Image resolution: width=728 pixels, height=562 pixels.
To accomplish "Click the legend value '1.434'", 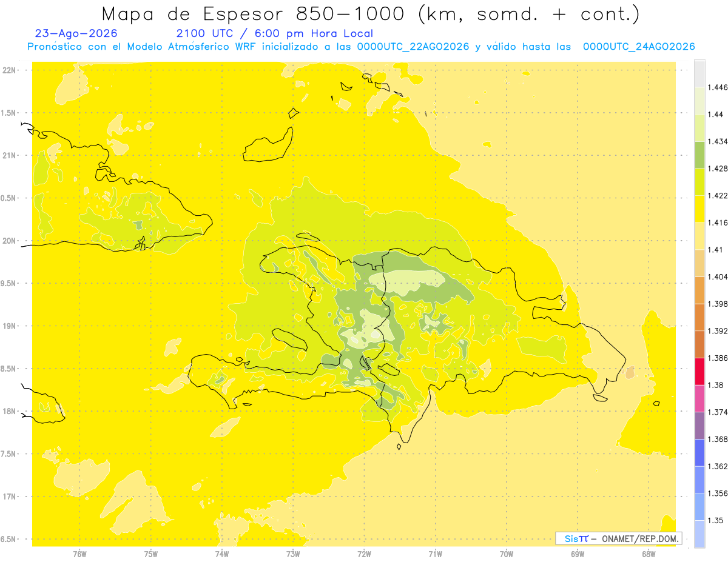I will coord(719,141).
